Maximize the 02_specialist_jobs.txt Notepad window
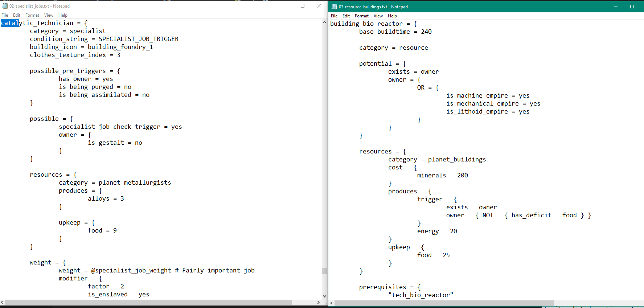 (x=303, y=6)
